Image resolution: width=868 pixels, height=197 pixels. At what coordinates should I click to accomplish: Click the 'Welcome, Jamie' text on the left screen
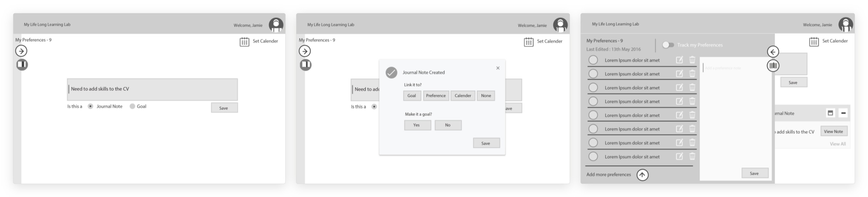(248, 25)
